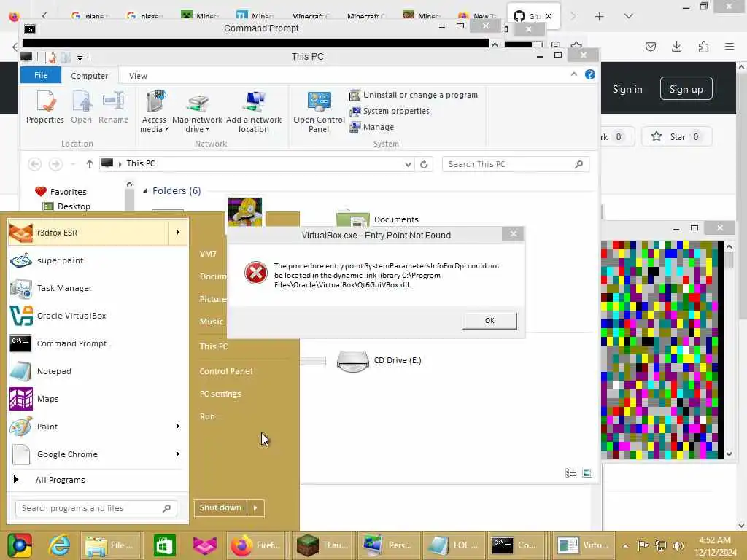This screenshot has width=747, height=560.
Task: Open VM7 user folder in Start menu
Action: pos(208,254)
